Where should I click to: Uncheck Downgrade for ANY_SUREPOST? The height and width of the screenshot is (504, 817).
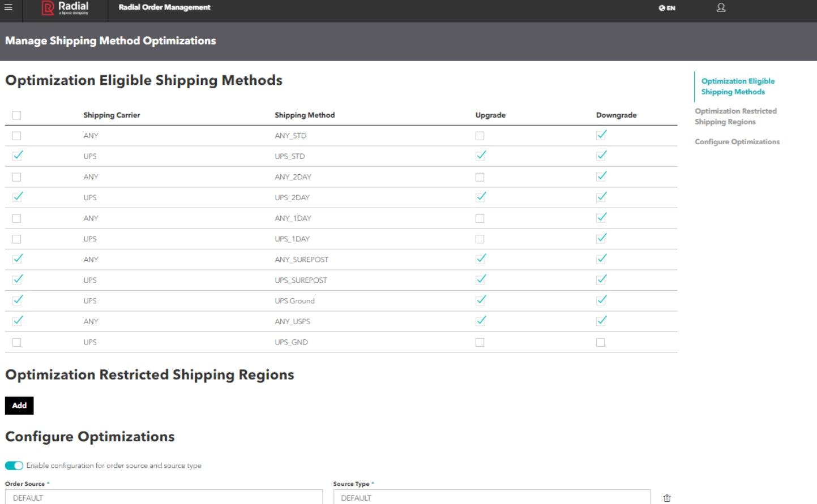(601, 259)
